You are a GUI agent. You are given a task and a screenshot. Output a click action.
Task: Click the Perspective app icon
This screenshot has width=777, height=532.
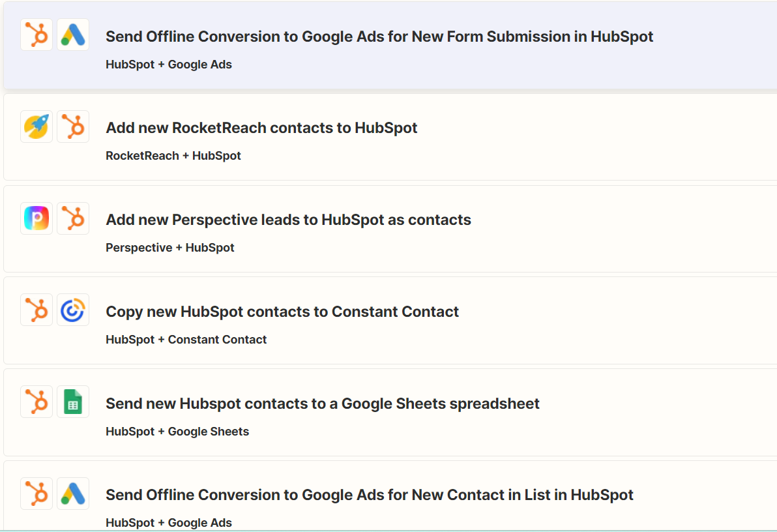tap(37, 218)
